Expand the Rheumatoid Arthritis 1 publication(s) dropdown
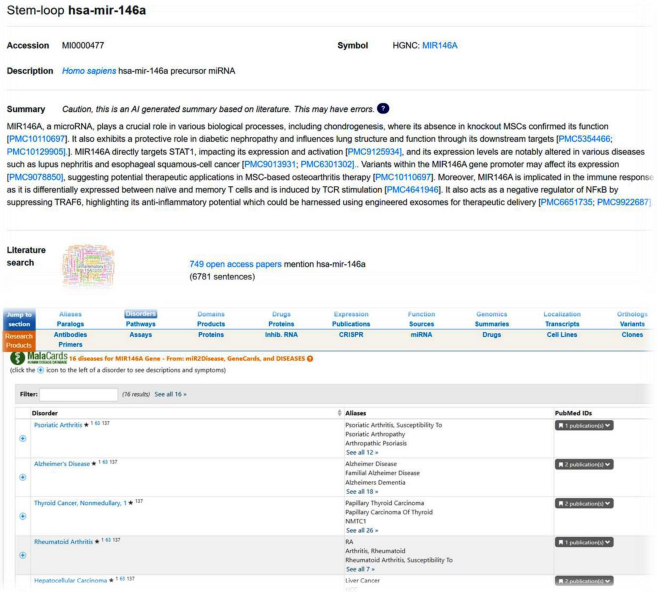Image resolution: width=657 pixels, height=592 pixels. click(584, 541)
